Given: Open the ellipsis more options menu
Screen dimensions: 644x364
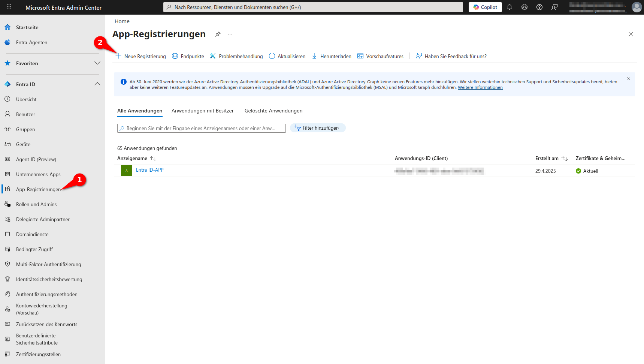Looking at the screenshot, I should click(230, 34).
